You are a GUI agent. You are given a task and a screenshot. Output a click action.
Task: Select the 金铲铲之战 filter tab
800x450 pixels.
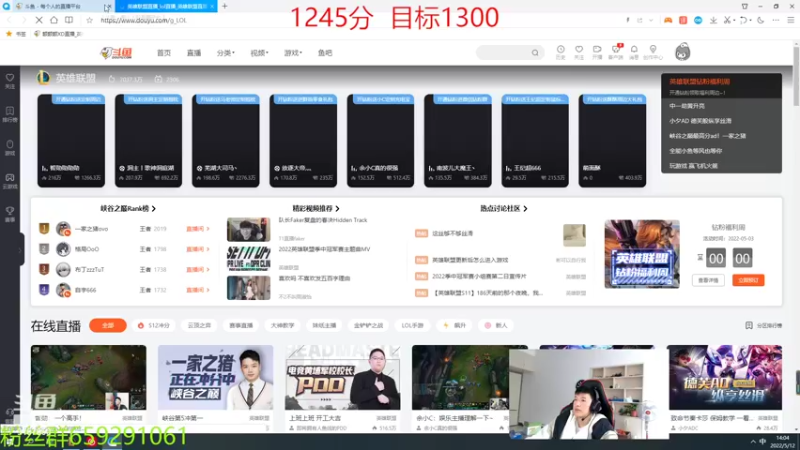click(368, 325)
